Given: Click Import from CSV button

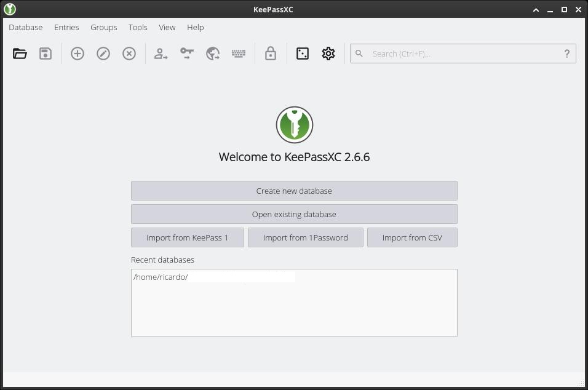Looking at the screenshot, I should (412, 237).
